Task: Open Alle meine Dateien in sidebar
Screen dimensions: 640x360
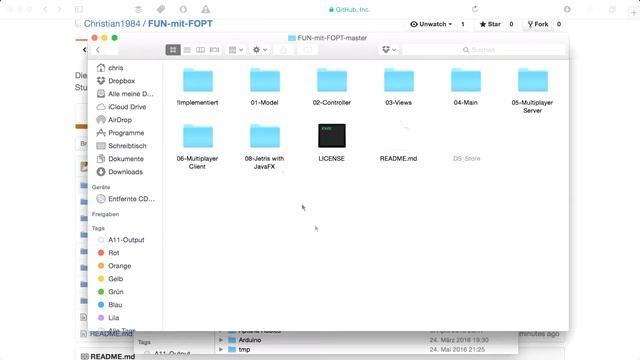Action: pos(125,94)
